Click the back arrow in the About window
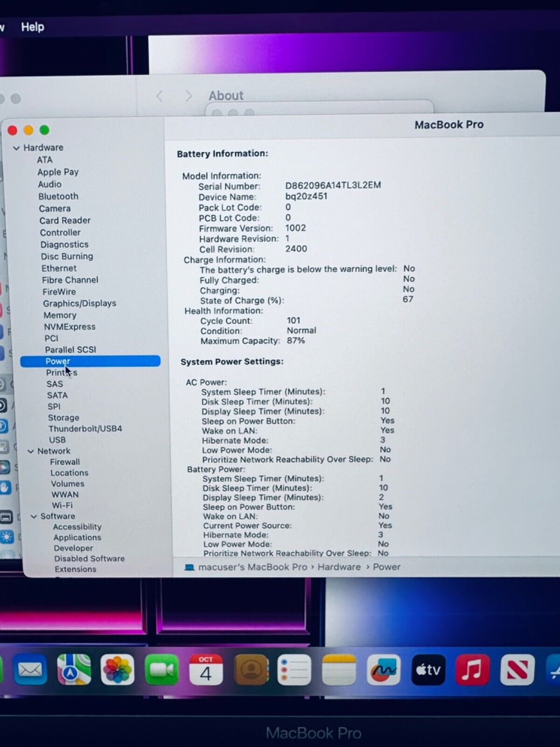The height and width of the screenshot is (747, 560). coord(160,96)
